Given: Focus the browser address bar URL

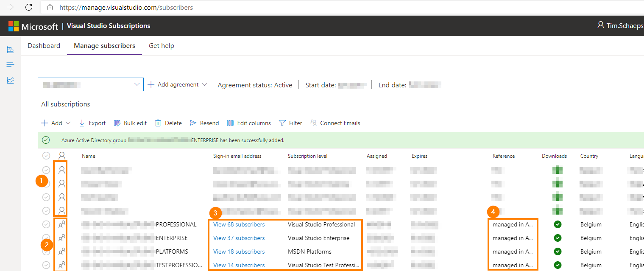Looking at the screenshot, I should point(126,7).
